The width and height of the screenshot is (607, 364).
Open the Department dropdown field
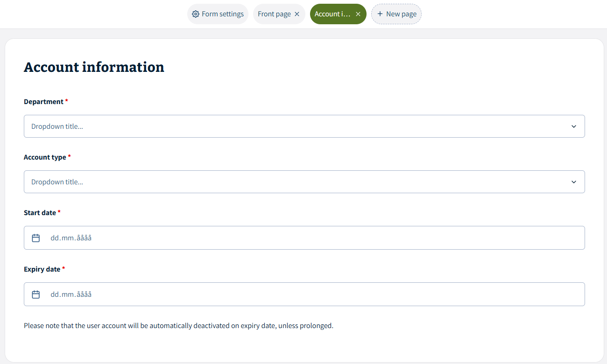click(x=299, y=126)
